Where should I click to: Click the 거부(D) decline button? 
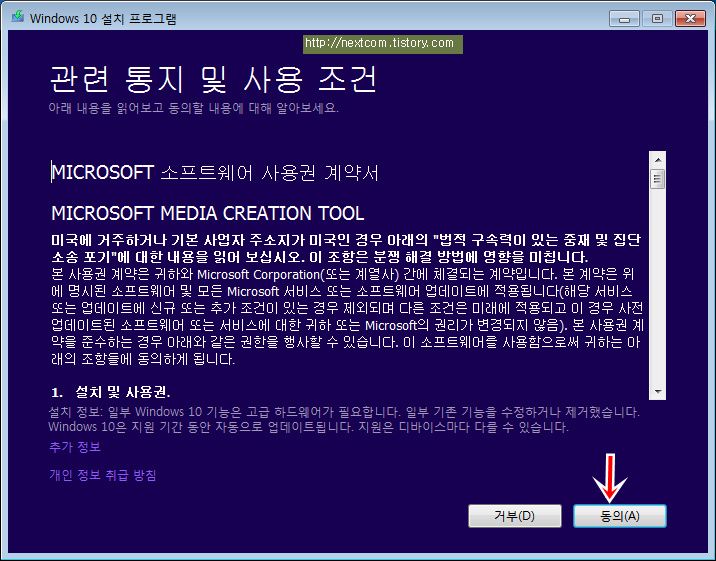515,516
